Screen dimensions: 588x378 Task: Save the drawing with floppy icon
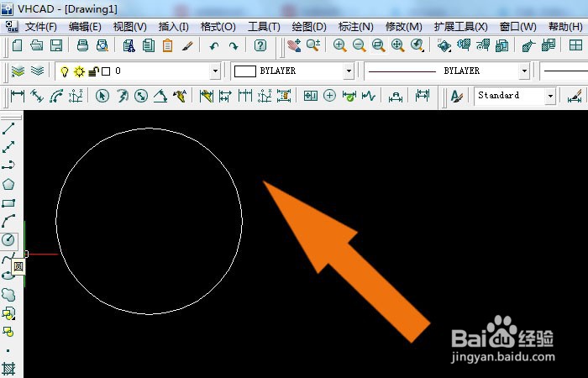[56, 45]
